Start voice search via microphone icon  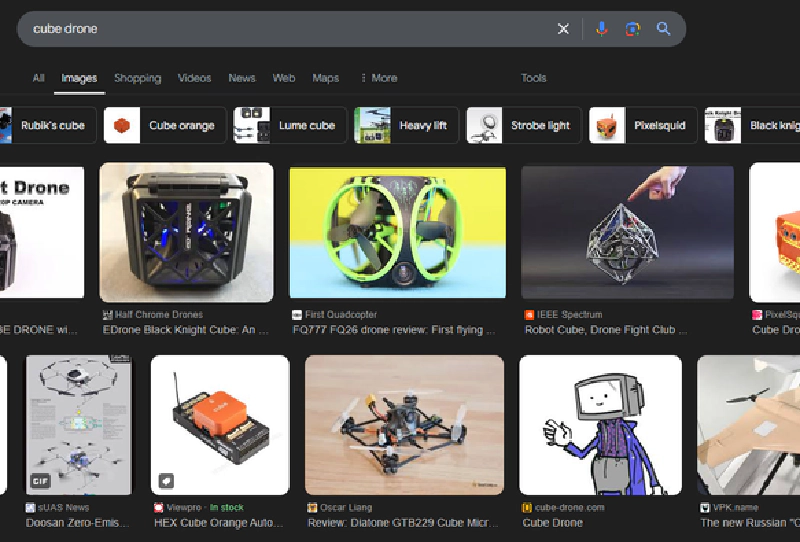601,29
